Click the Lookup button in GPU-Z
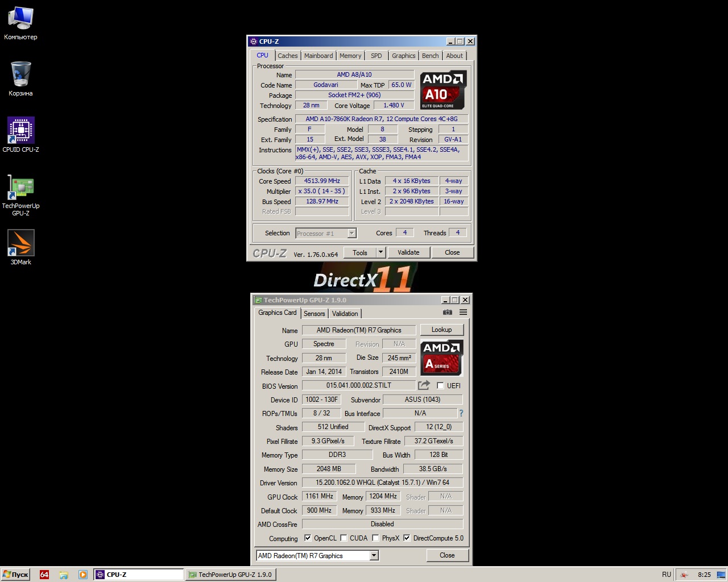 442,330
